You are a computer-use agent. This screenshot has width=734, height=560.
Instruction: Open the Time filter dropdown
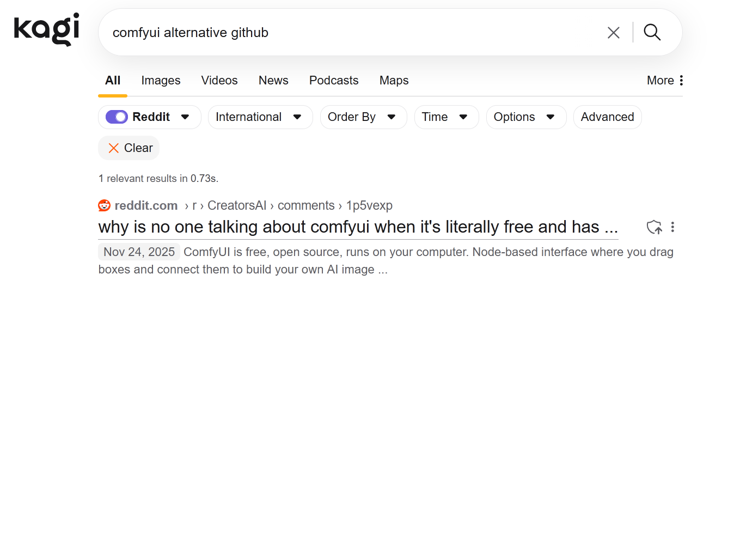click(x=446, y=117)
